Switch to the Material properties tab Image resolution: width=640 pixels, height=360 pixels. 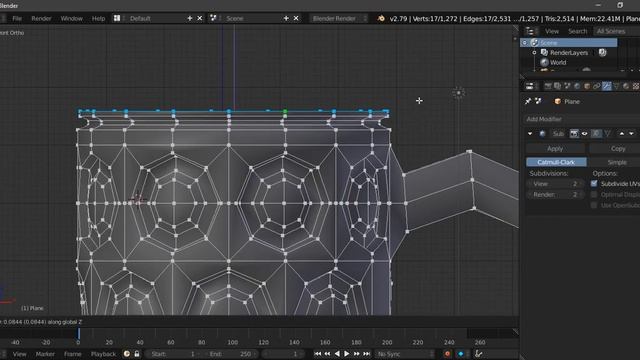(x=626, y=86)
